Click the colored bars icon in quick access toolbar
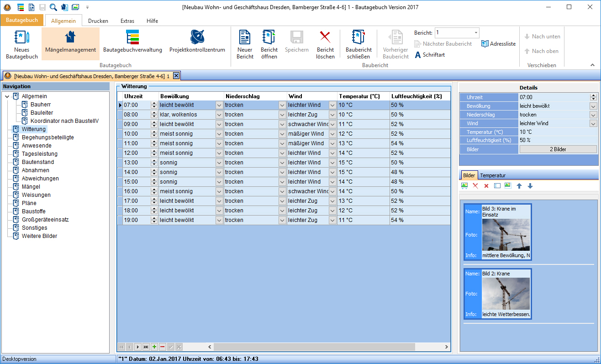 [21, 7]
